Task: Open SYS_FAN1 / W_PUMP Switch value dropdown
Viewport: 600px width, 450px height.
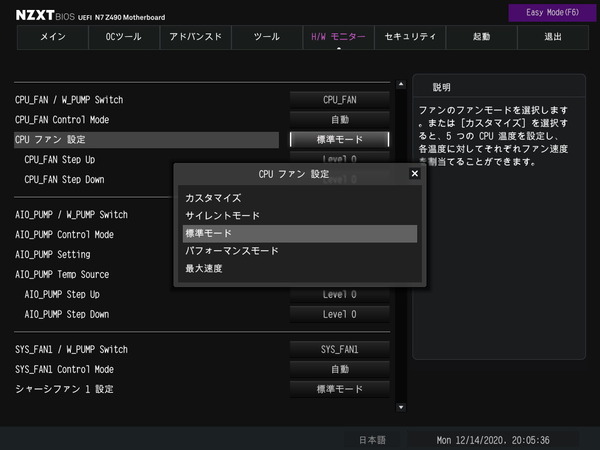Action: (x=339, y=349)
